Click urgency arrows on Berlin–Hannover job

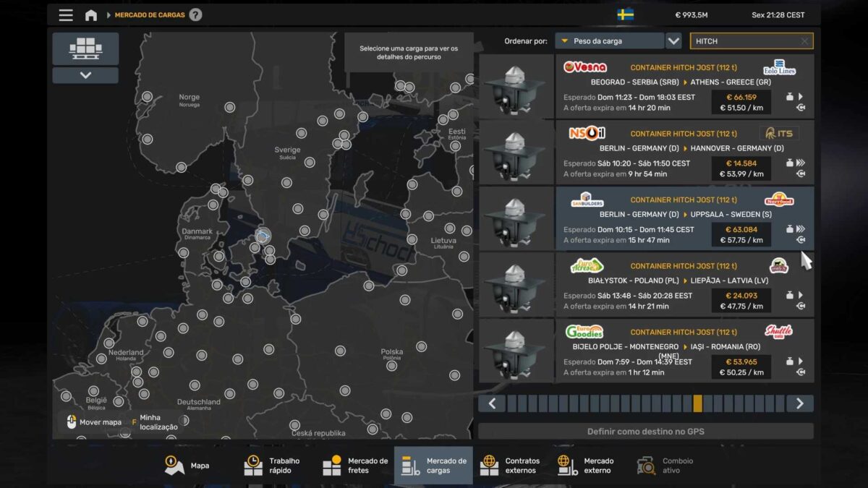pyautogui.click(x=801, y=163)
